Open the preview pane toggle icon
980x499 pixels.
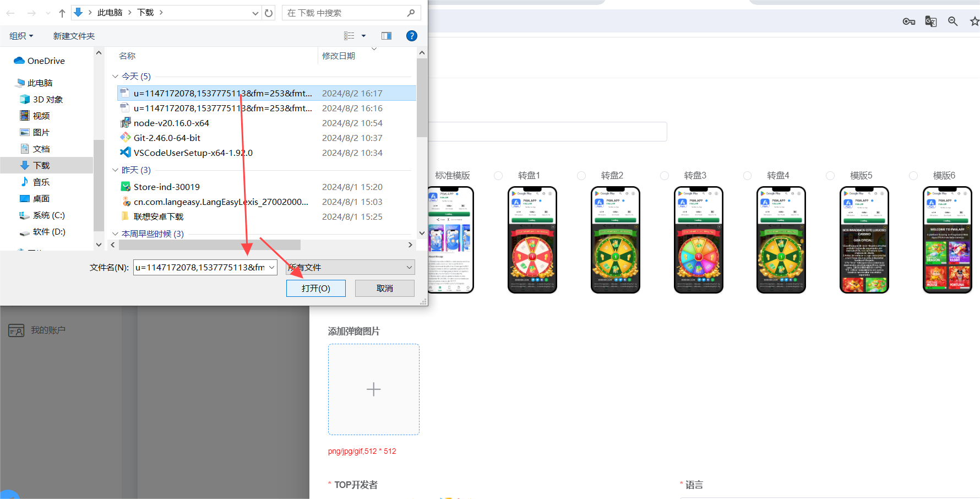point(386,35)
